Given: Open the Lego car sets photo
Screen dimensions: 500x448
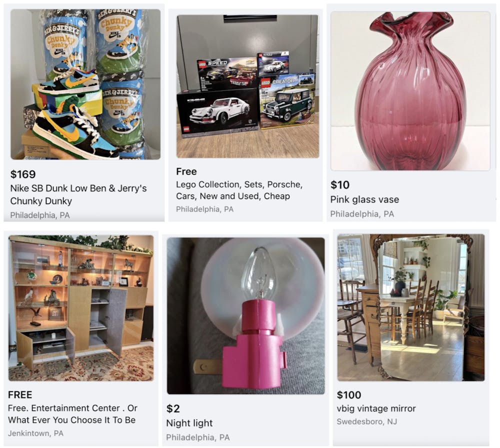Looking at the screenshot, I should point(248,86).
